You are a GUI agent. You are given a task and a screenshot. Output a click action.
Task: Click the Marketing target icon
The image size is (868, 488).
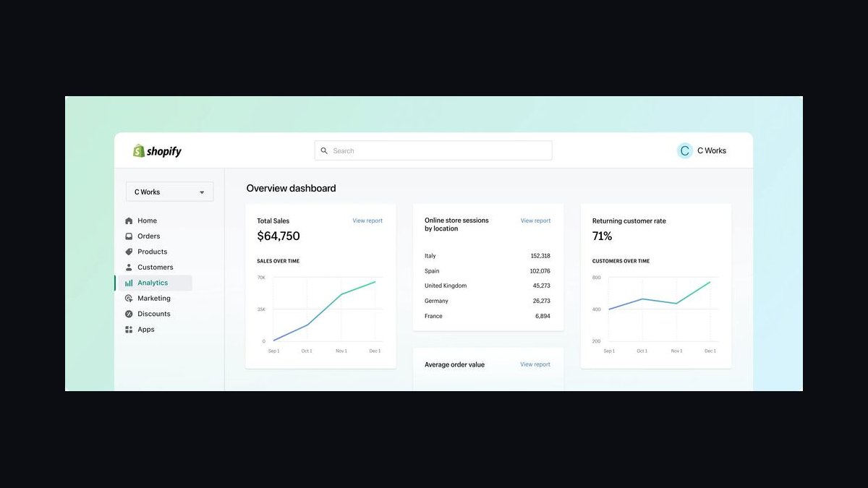[129, 299]
